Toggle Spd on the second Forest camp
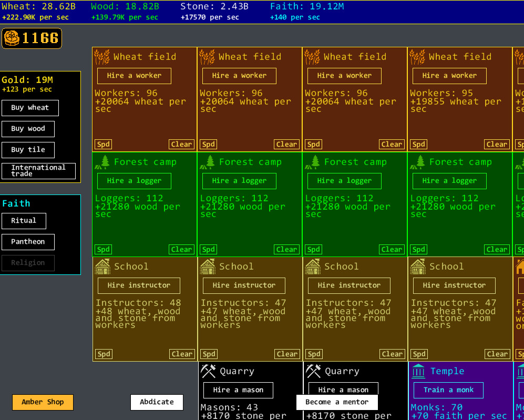This screenshot has width=524, height=420. 208,249
